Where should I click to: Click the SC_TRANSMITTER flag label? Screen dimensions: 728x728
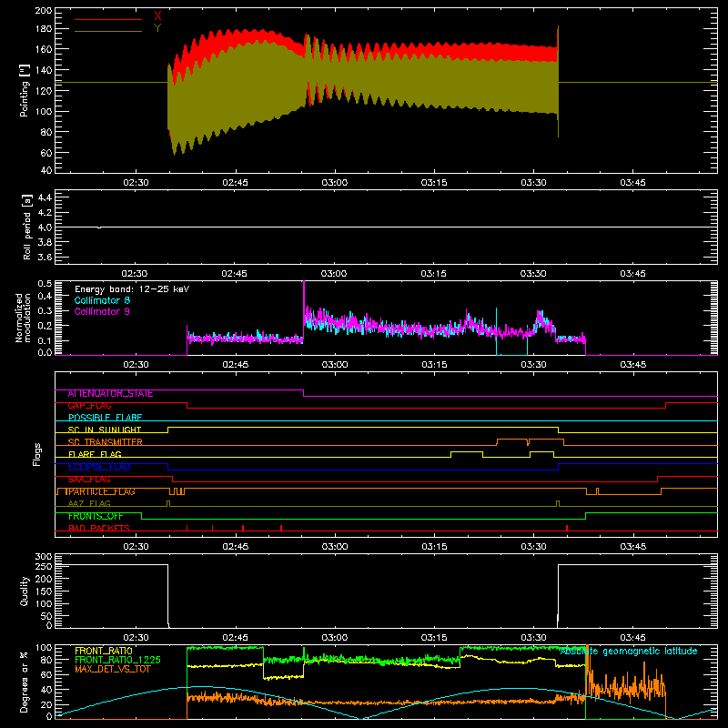[x=105, y=442]
